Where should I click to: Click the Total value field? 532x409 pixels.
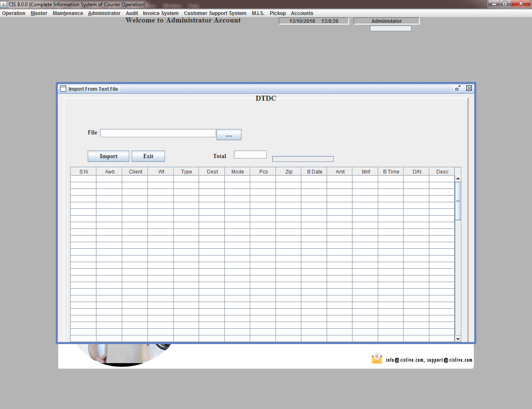[250, 154]
